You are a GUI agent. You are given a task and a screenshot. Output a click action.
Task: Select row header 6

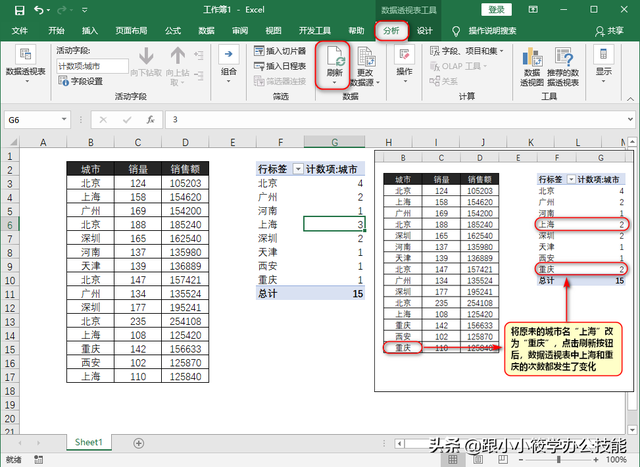pyautogui.click(x=10, y=225)
